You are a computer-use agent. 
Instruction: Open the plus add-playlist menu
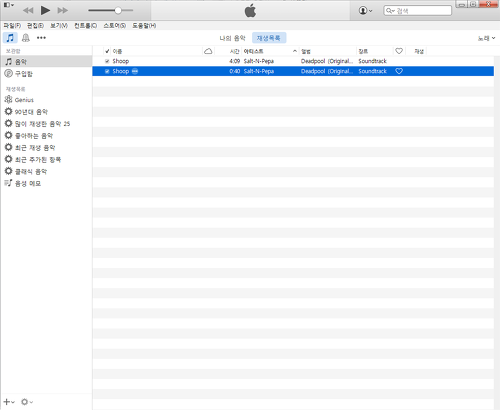(x=9, y=402)
